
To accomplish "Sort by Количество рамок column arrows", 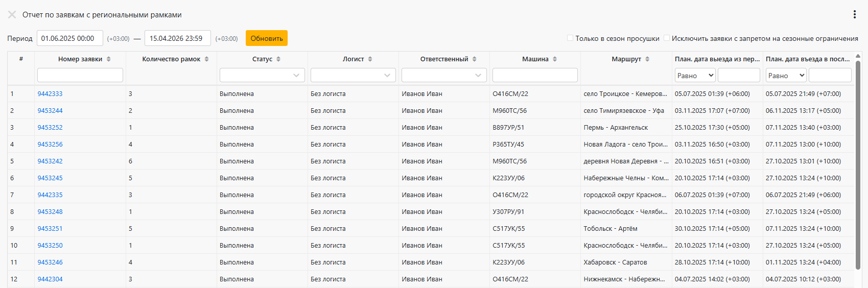I will pyautogui.click(x=206, y=59).
